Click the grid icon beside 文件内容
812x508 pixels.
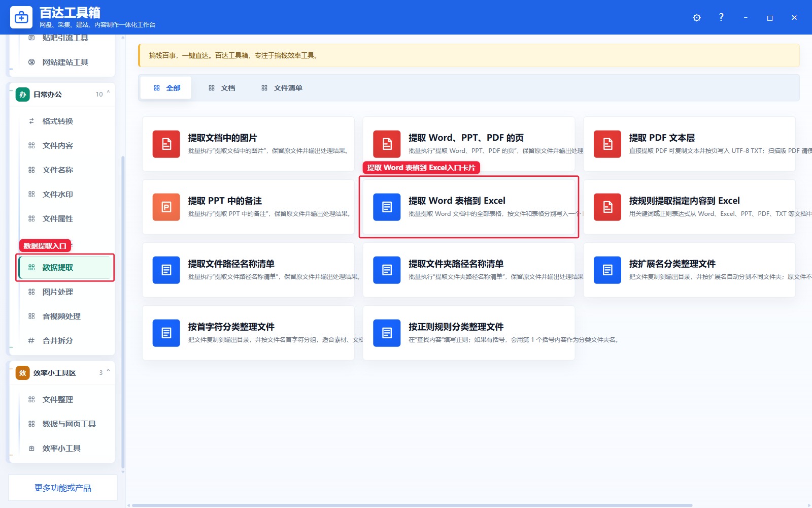tap(31, 145)
